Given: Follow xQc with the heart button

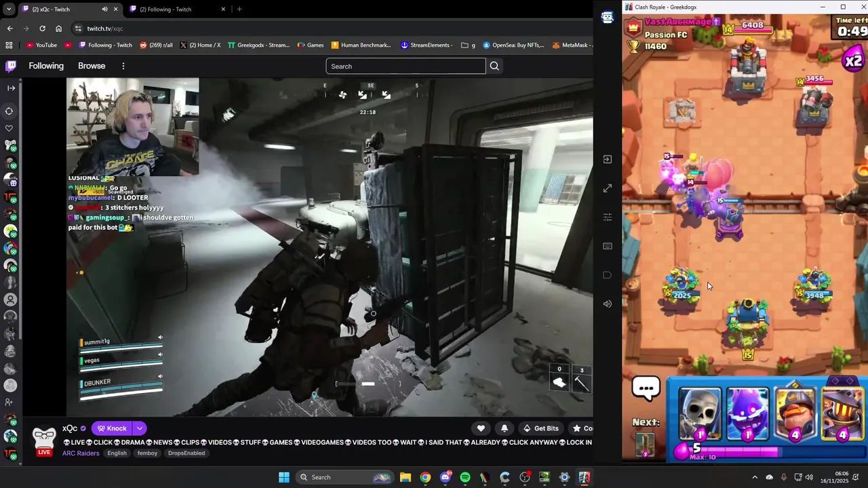Looking at the screenshot, I should pos(481,428).
